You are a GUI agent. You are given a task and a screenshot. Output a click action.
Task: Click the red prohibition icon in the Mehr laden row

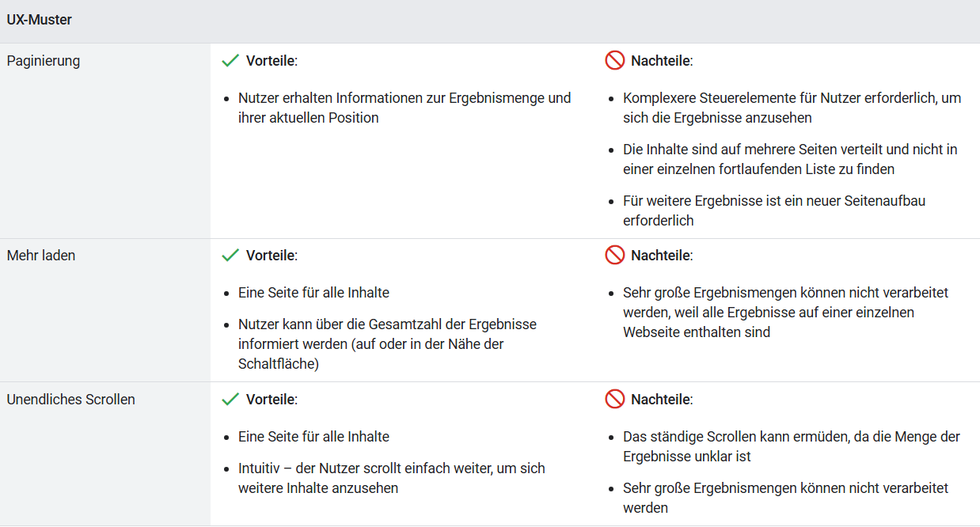click(614, 256)
